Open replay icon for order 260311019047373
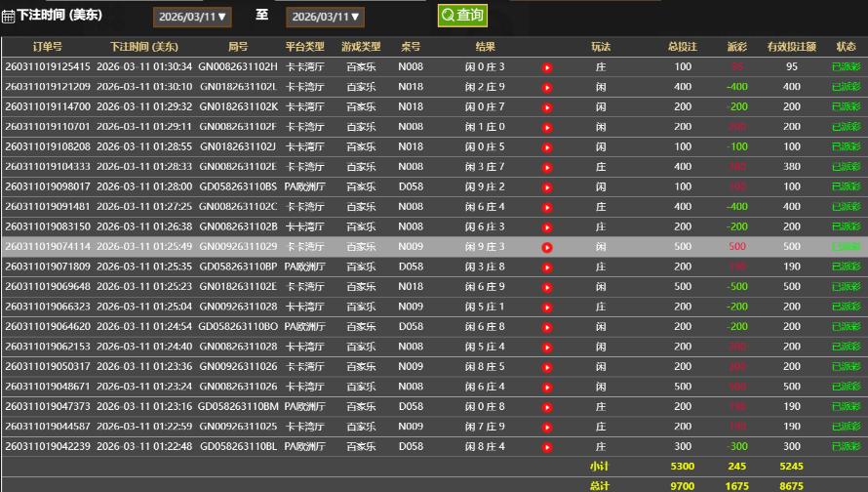This screenshot has height=492, width=868. (547, 407)
